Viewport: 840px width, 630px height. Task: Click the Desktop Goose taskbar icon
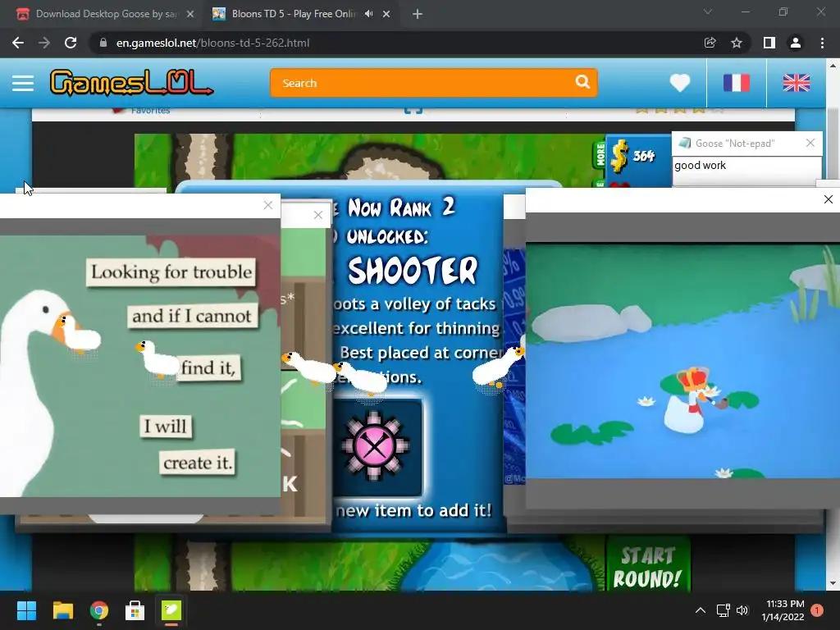171,610
